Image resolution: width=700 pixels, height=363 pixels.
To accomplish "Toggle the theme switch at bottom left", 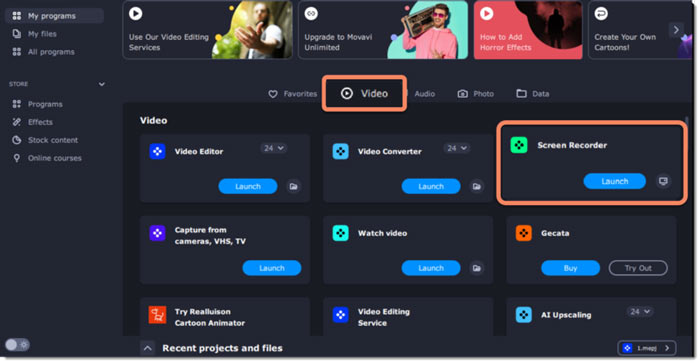I will (17, 345).
